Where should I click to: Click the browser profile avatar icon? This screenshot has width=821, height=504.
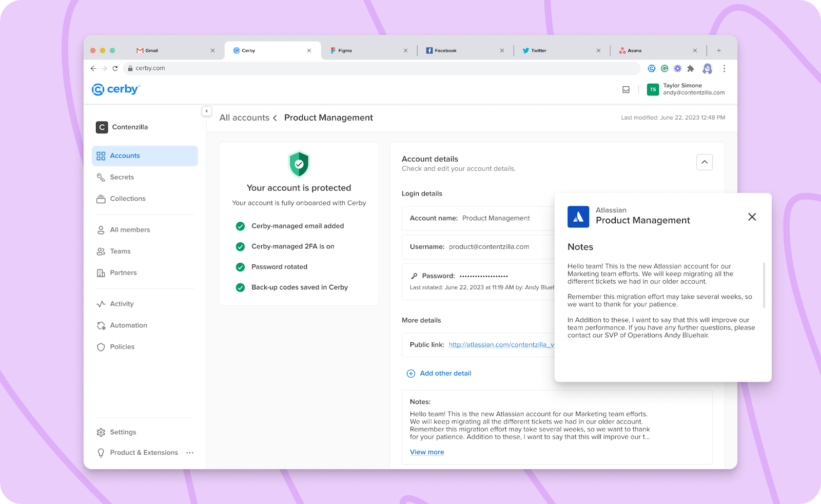pos(708,68)
